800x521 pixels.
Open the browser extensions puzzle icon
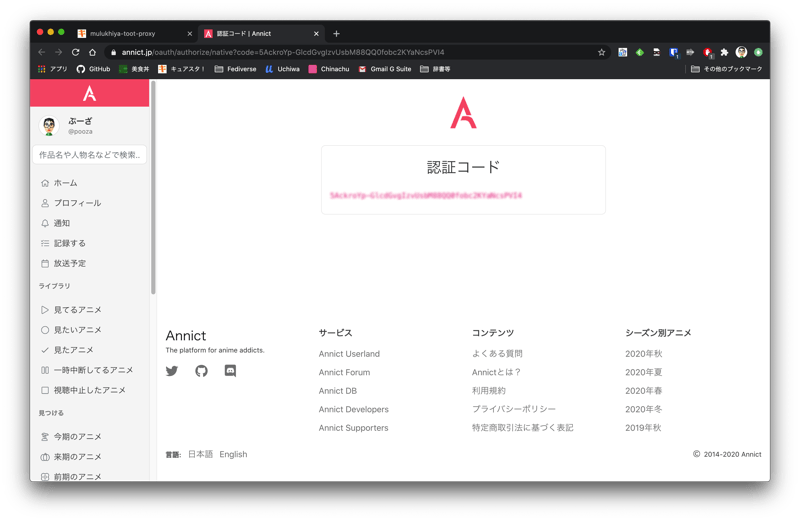[x=724, y=52]
